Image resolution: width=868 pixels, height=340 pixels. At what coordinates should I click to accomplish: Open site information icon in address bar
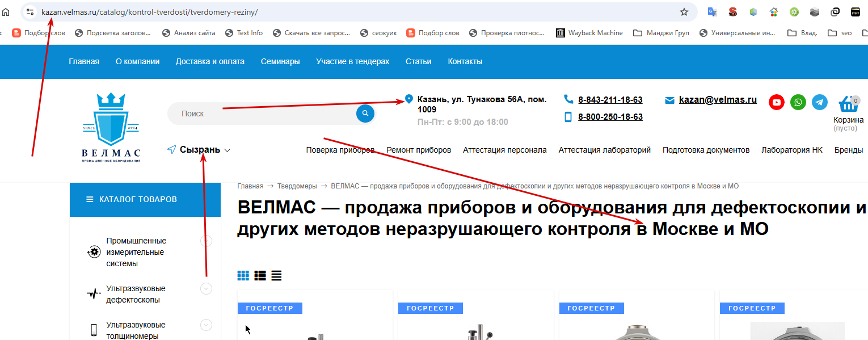point(31,12)
